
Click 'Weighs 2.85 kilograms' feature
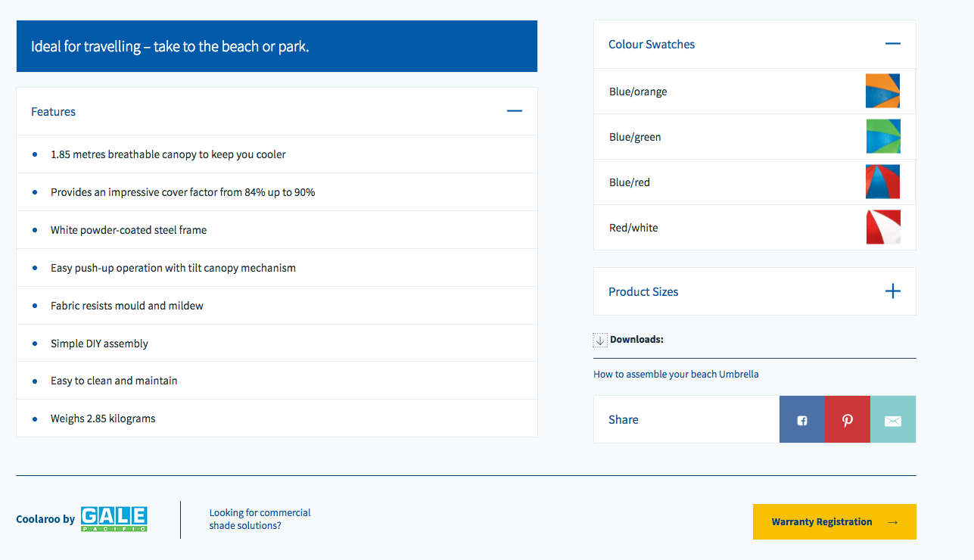pyautogui.click(x=103, y=418)
